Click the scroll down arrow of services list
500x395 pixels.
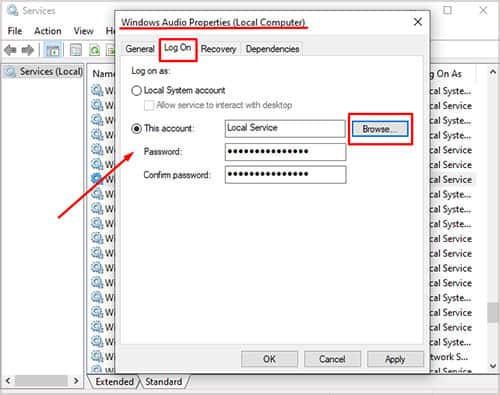492,366
